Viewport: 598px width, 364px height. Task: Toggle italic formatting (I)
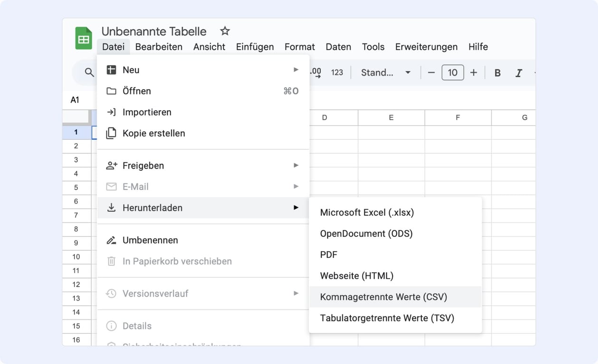(519, 73)
